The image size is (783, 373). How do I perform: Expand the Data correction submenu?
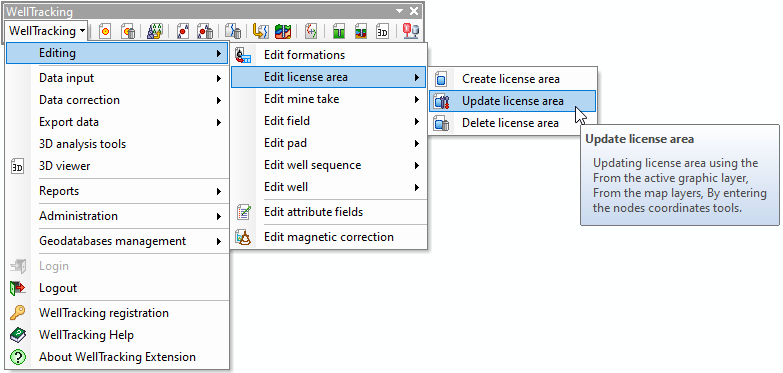(219, 100)
